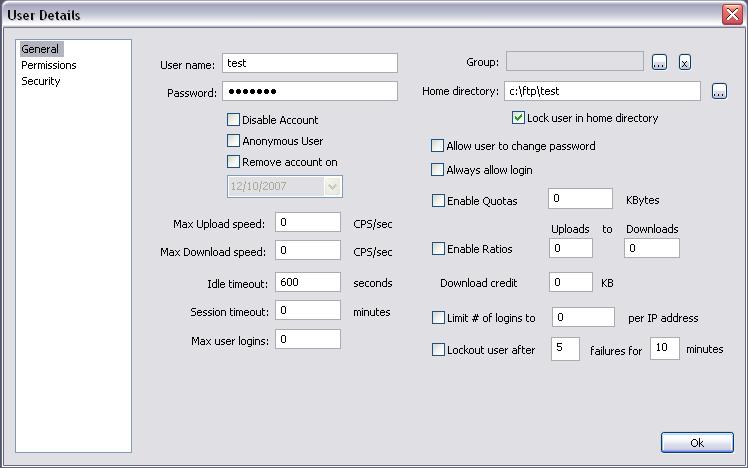748x468 pixels.
Task: Click the User name text field
Action: click(x=309, y=63)
